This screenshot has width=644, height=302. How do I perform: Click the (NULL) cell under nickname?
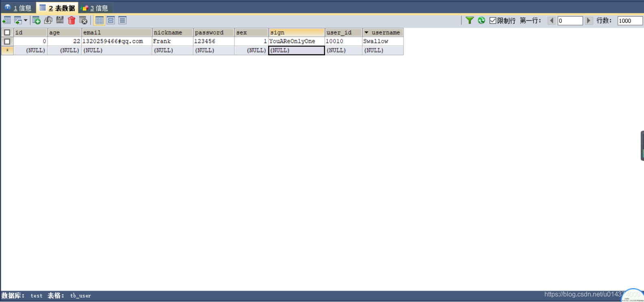[173, 50]
